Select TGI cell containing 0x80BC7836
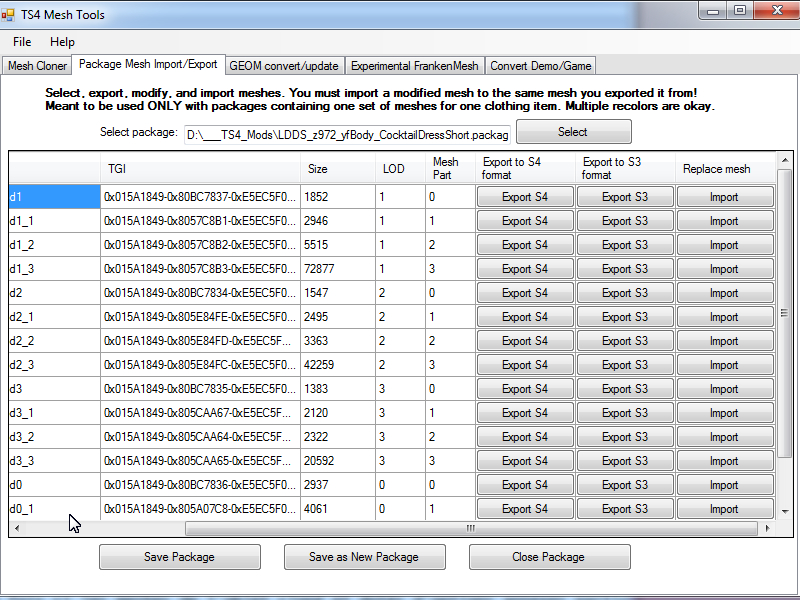Image resolution: width=800 pixels, height=600 pixels. [200, 485]
